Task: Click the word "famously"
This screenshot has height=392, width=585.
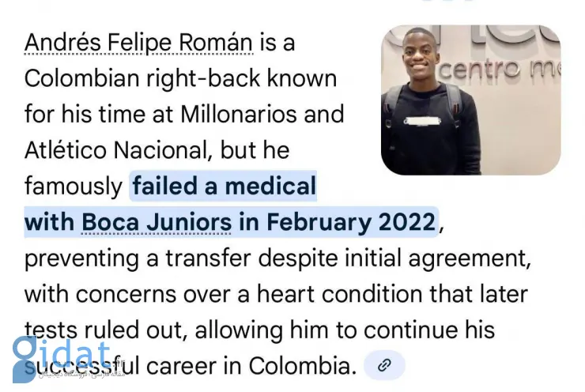Action: point(74,187)
